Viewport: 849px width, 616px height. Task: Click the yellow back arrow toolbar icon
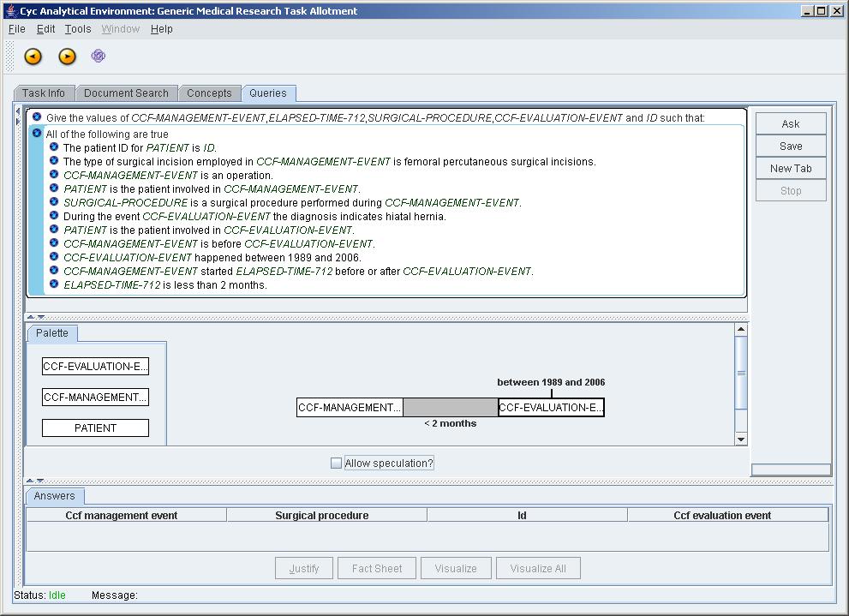pos(33,57)
